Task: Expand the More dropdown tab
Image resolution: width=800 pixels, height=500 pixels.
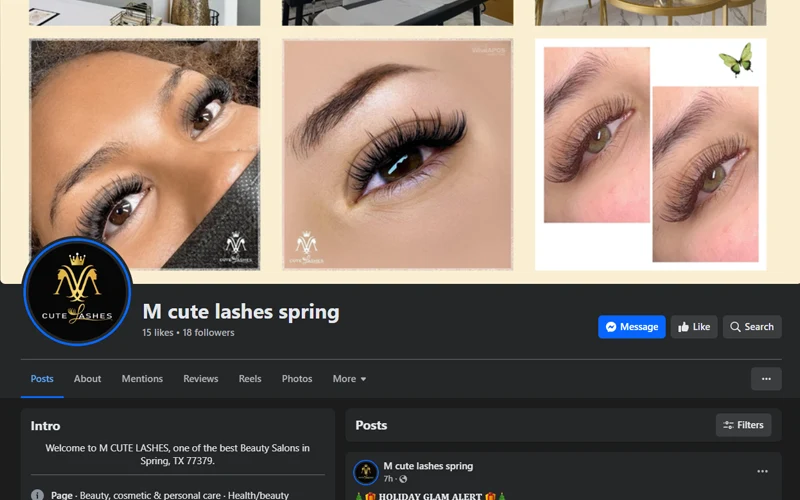Action: click(x=349, y=379)
